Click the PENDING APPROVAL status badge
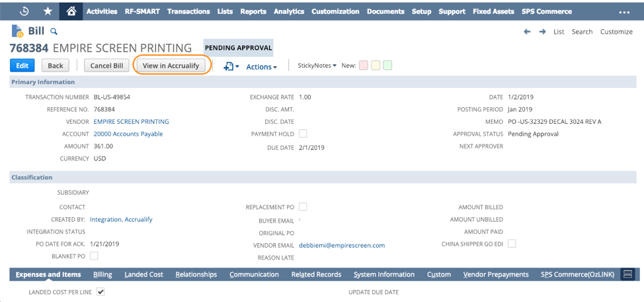This screenshot has width=644, height=302. click(x=238, y=48)
